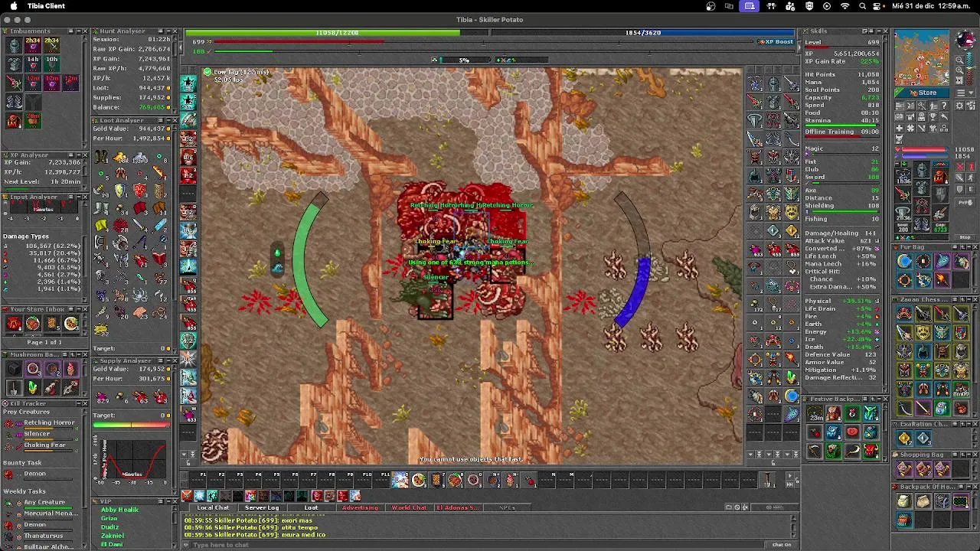Click the Stop button below equipment
The height and width of the screenshot is (551, 980).
[x=964, y=237]
